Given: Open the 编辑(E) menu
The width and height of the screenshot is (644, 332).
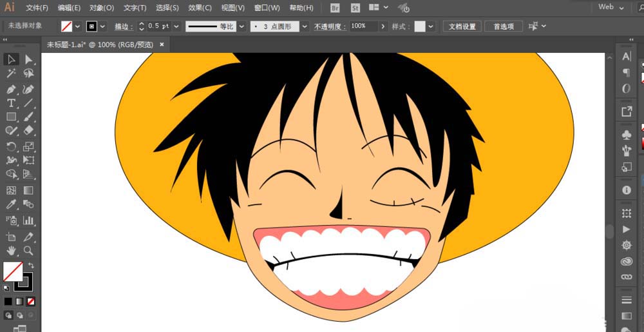Looking at the screenshot, I should coord(69,8).
